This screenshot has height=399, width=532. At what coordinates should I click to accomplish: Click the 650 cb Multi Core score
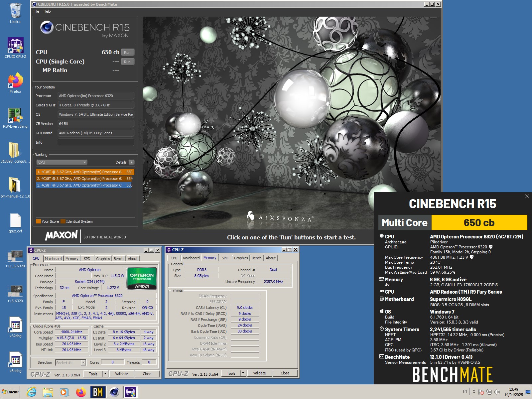point(479,222)
